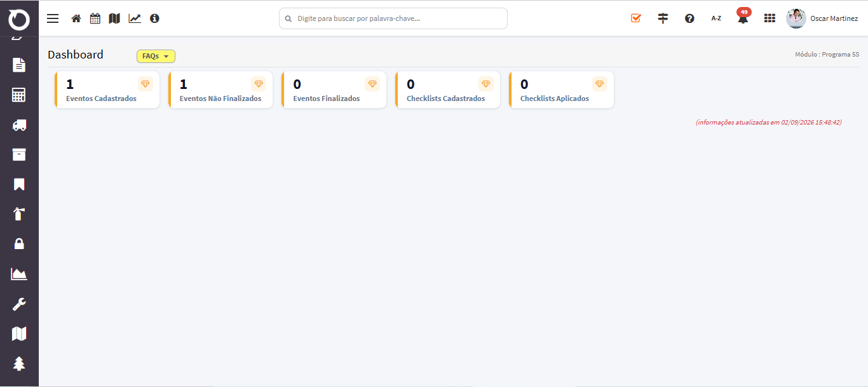Click the signpost icon in top bar
868x387 pixels.
click(663, 18)
